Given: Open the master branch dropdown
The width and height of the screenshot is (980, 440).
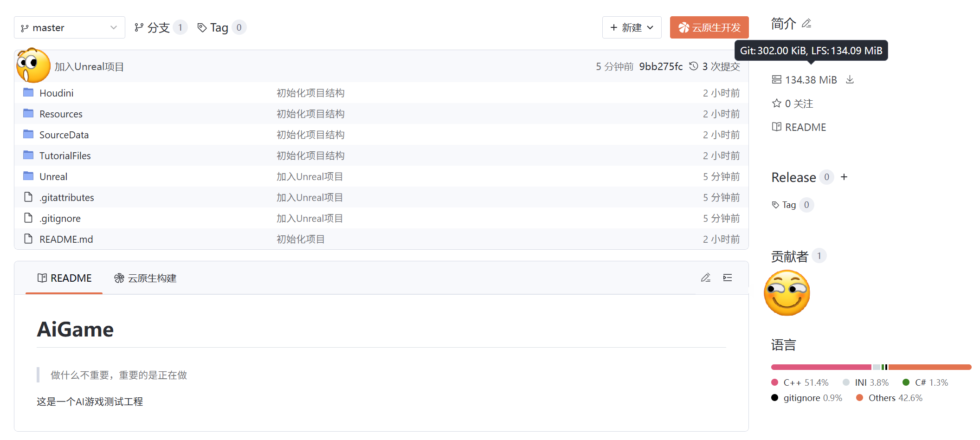Looking at the screenshot, I should pyautogui.click(x=70, y=28).
